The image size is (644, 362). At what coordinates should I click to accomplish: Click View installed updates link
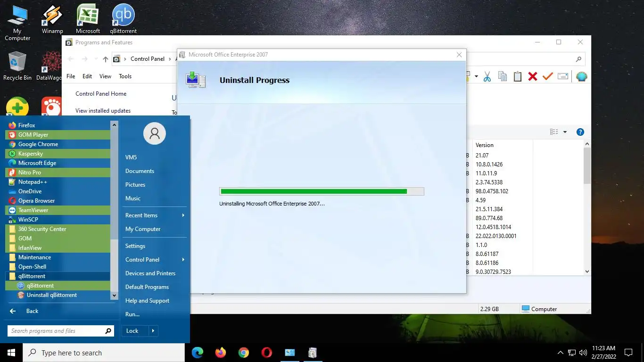pyautogui.click(x=103, y=111)
